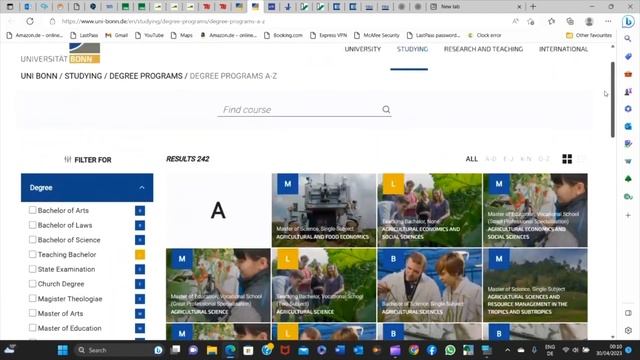
Task: Check Magister Theologiae filter
Action: coord(32,298)
